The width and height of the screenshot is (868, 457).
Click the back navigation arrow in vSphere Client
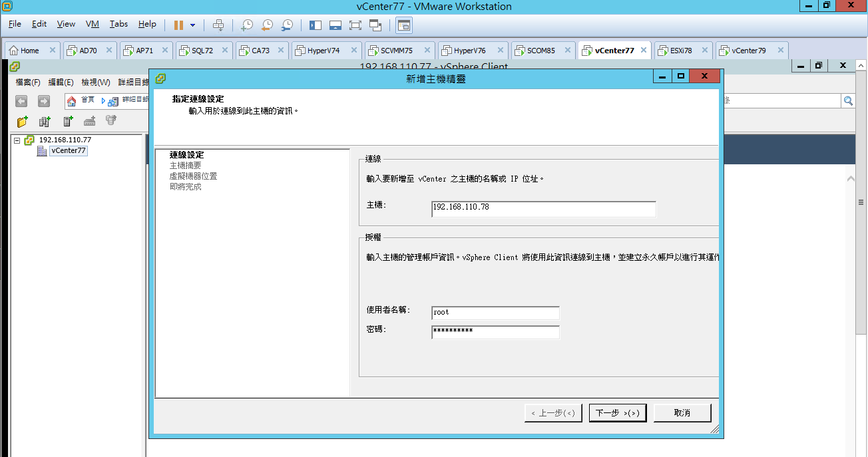click(21, 101)
